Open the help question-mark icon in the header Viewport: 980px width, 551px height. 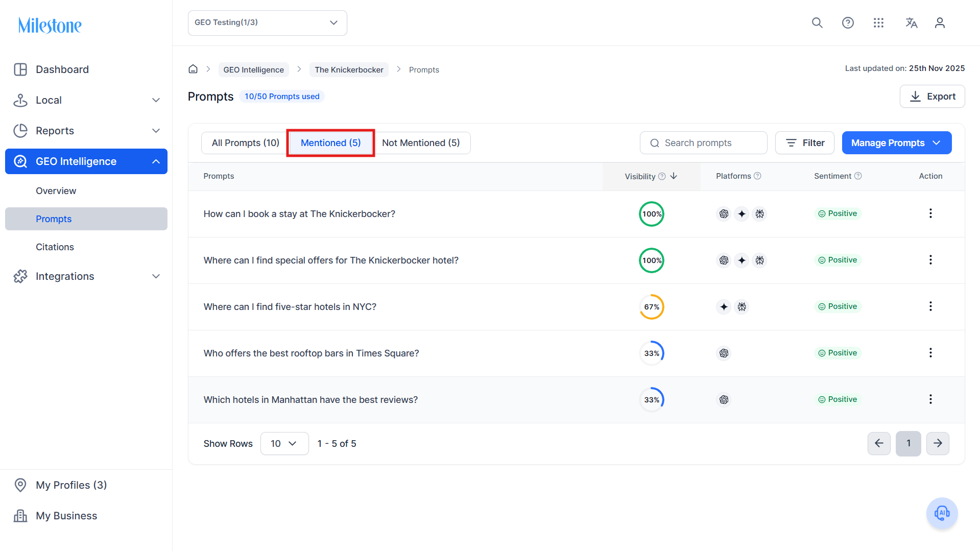coord(848,23)
